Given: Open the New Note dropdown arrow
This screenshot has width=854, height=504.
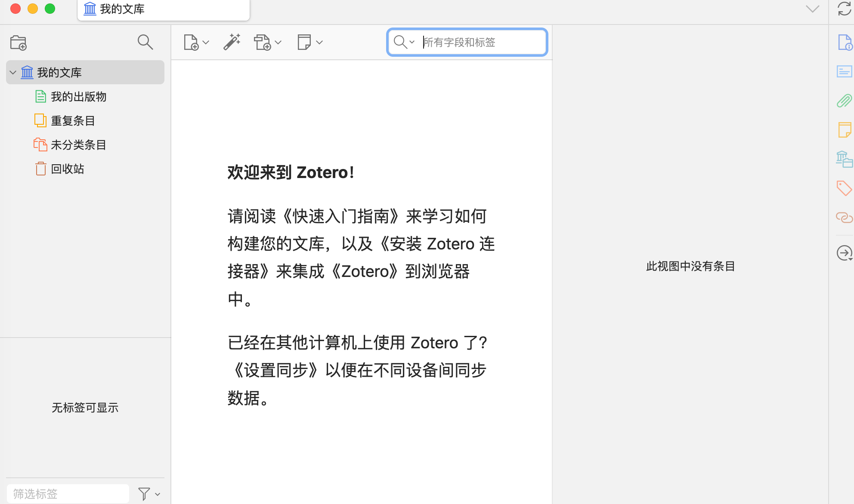Looking at the screenshot, I should coord(319,42).
